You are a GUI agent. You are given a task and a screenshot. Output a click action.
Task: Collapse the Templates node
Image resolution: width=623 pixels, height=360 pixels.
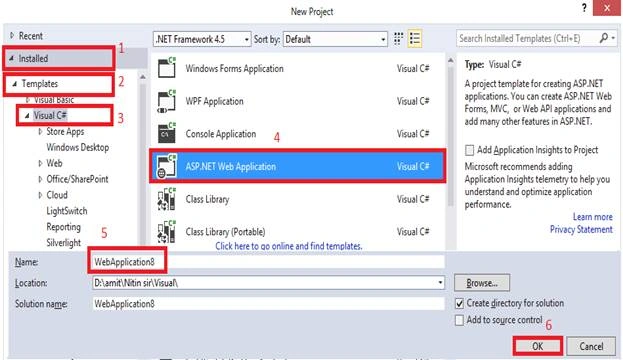tap(15, 84)
